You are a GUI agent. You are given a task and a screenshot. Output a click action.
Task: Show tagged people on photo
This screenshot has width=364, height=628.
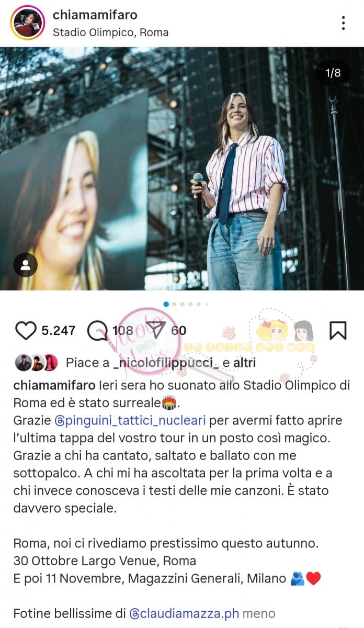tap(25, 266)
